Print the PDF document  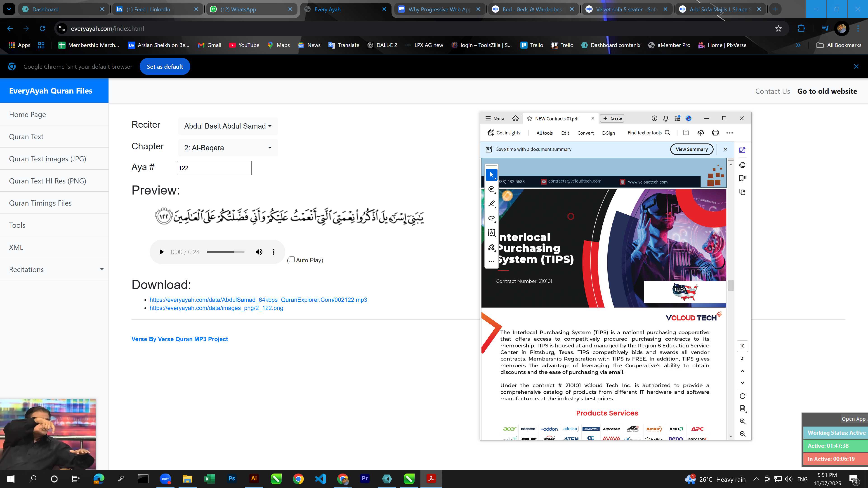pos(715,133)
